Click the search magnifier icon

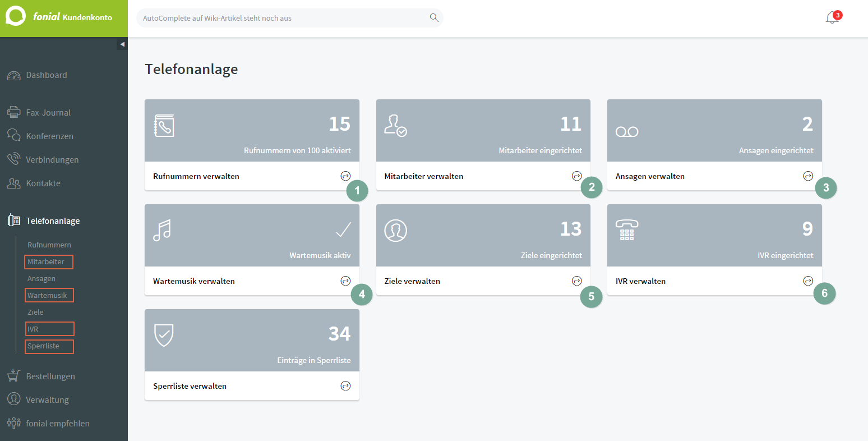(x=433, y=17)
